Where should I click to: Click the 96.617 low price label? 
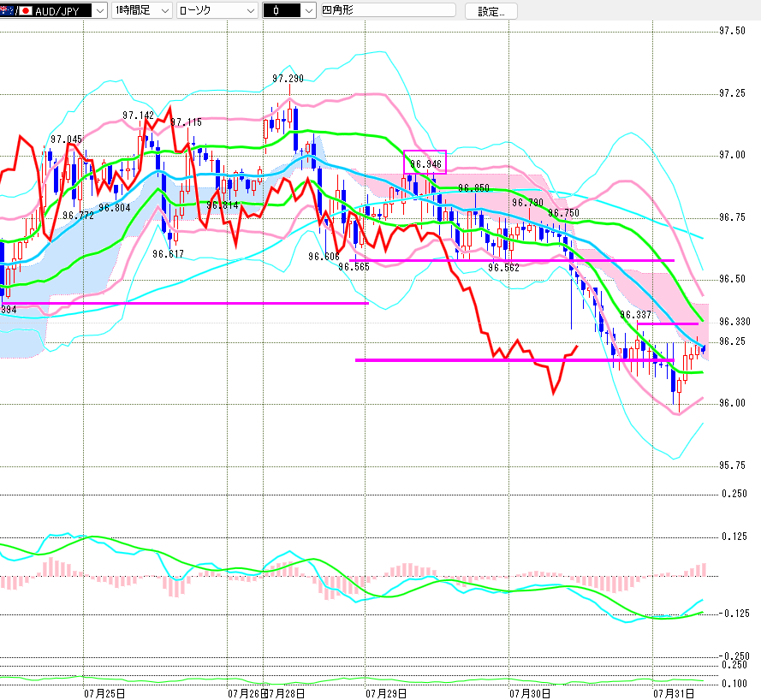click(168, 253)
